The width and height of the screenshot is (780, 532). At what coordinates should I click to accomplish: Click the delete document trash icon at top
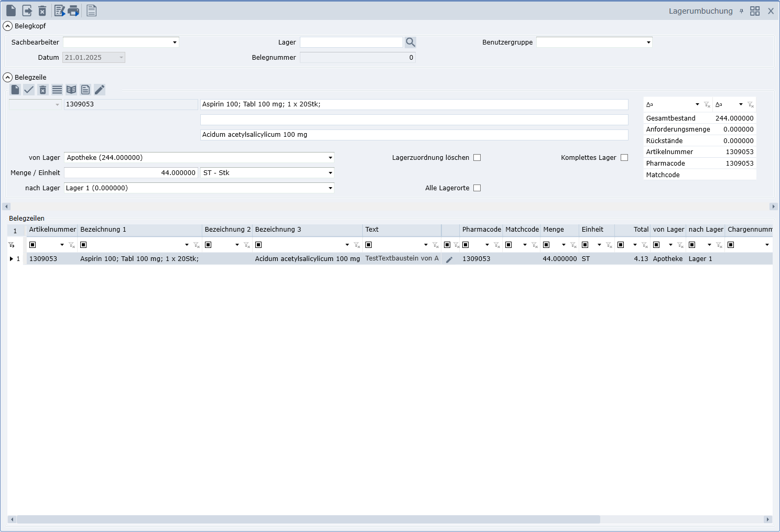42,10
